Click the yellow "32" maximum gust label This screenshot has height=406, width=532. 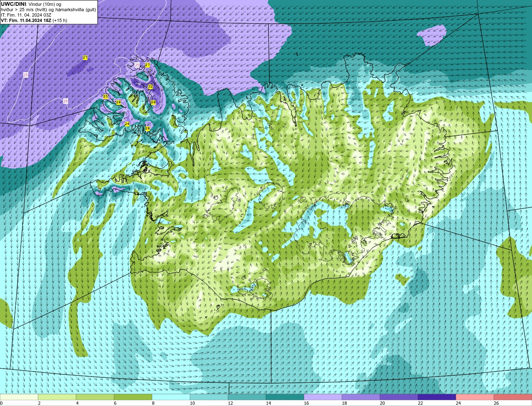150,87
